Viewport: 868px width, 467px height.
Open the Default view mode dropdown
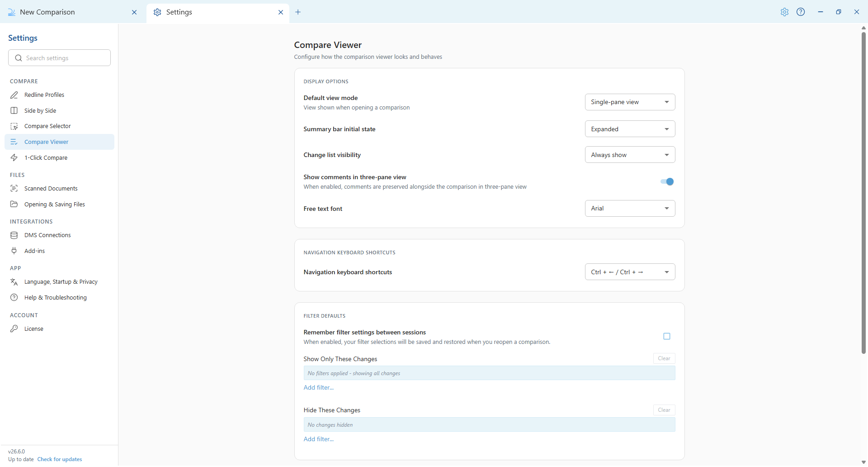630,102
